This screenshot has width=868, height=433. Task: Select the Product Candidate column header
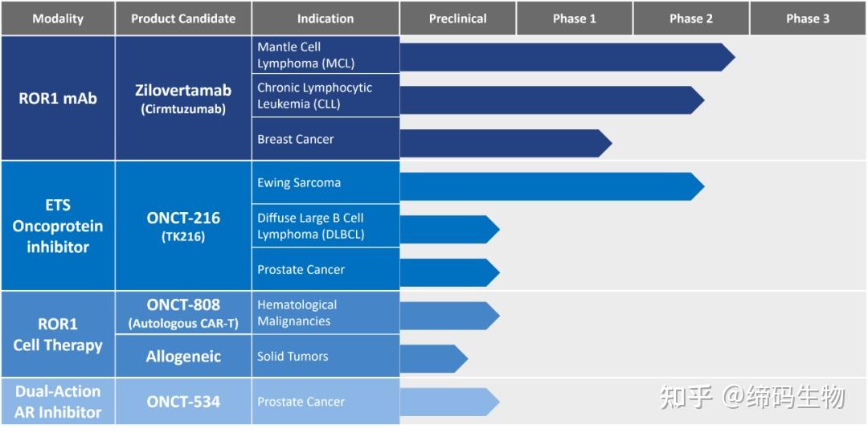[183, 18]
